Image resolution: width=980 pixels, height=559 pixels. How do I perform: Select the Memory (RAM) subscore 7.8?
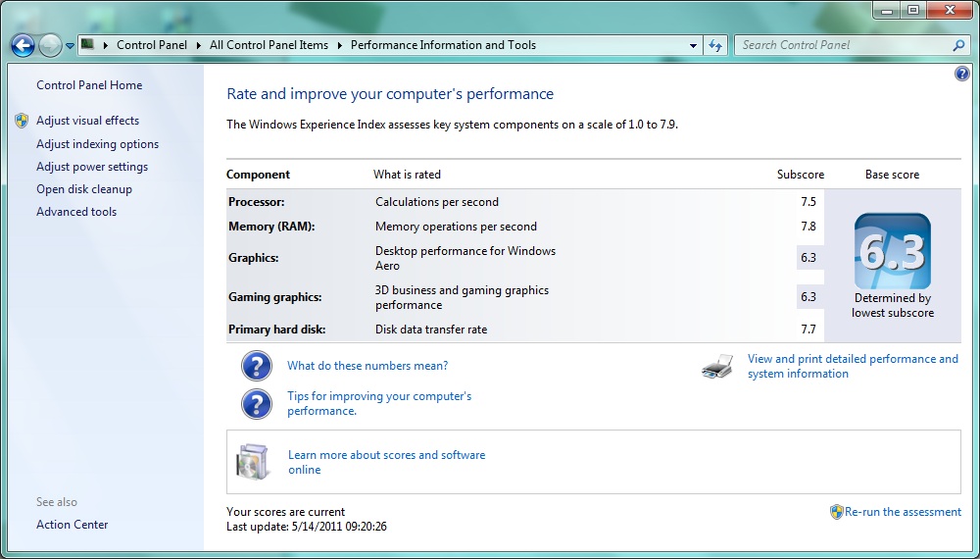pos(808,227)
